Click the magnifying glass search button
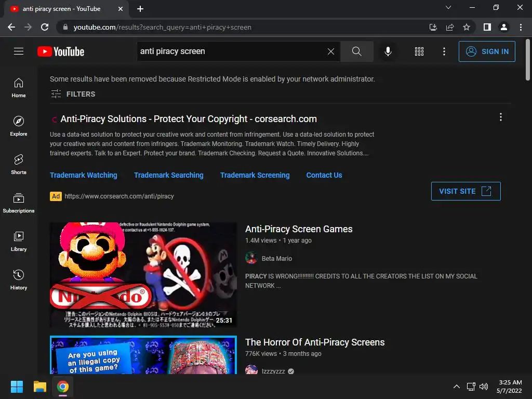This screenshot has height=399, width=532. click(x=356, y=51)
